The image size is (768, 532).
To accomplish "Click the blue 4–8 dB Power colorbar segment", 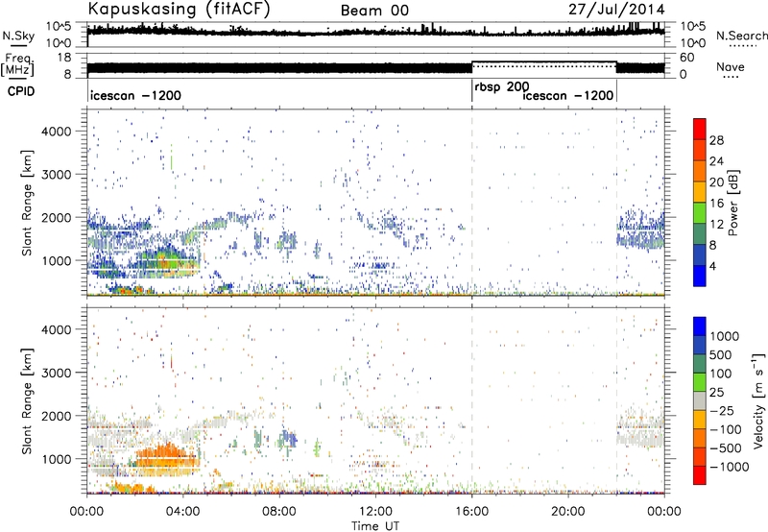I will (x=700, y=254).
